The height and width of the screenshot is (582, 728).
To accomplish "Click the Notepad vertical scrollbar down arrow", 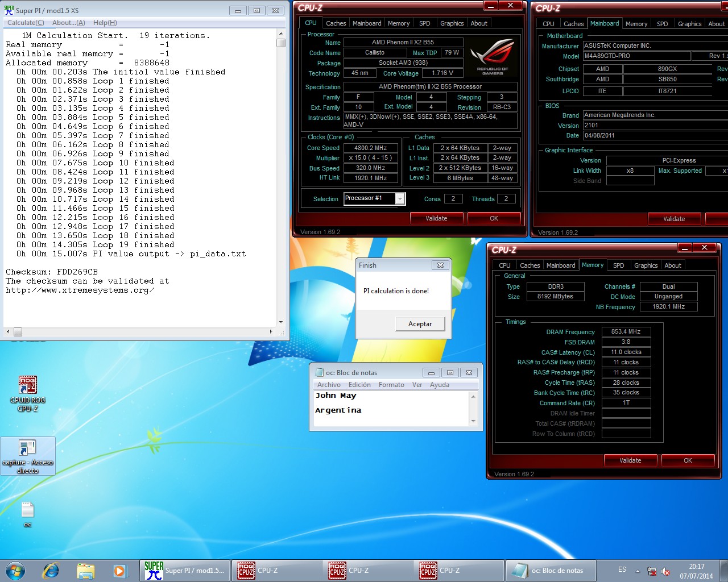I will (473, 421).
